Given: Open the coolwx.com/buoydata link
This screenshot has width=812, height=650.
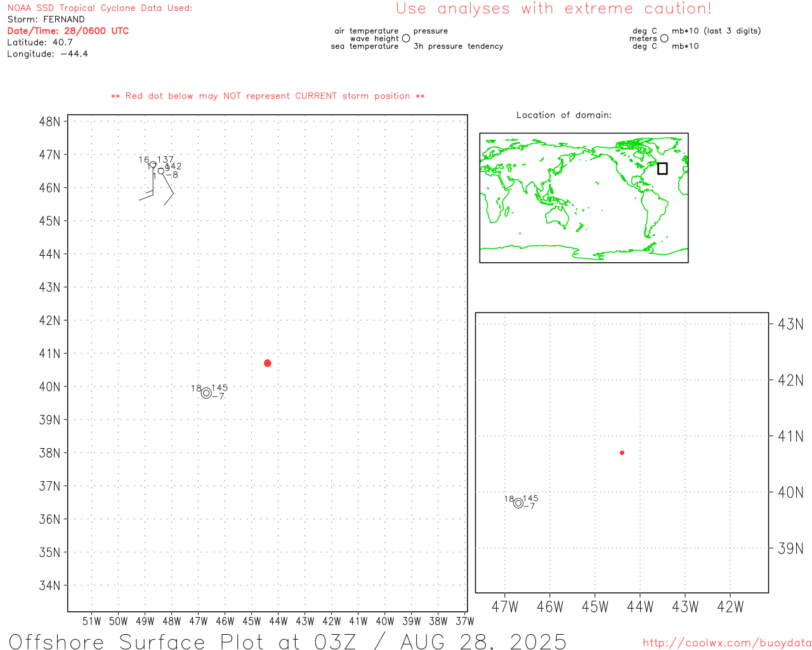Looking at the screenshot, I should [727, 643].
